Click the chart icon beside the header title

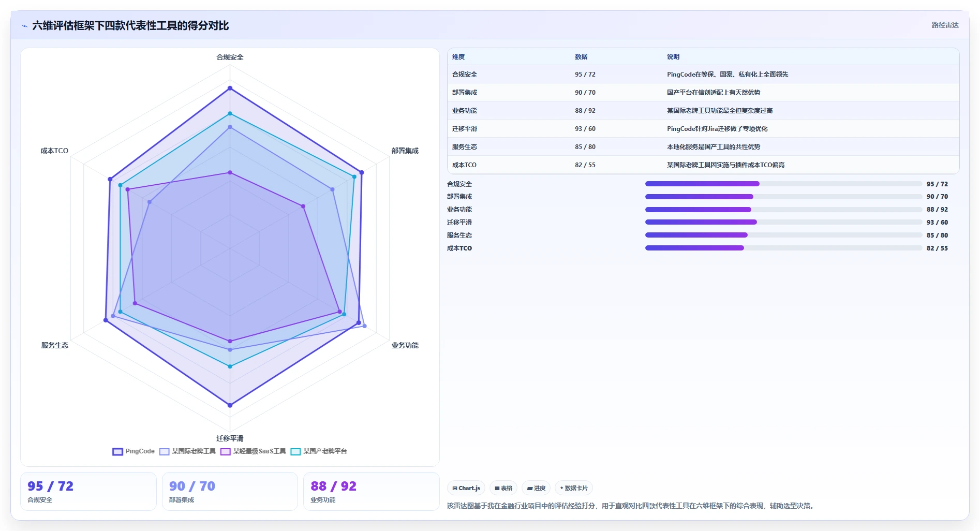click(x=24, y=26)
